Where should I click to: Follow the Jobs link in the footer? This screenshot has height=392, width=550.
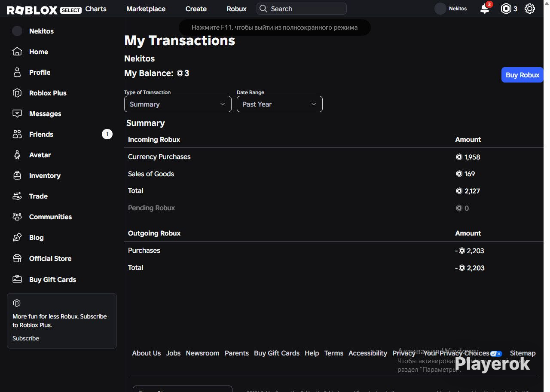[x=174, y=353]
